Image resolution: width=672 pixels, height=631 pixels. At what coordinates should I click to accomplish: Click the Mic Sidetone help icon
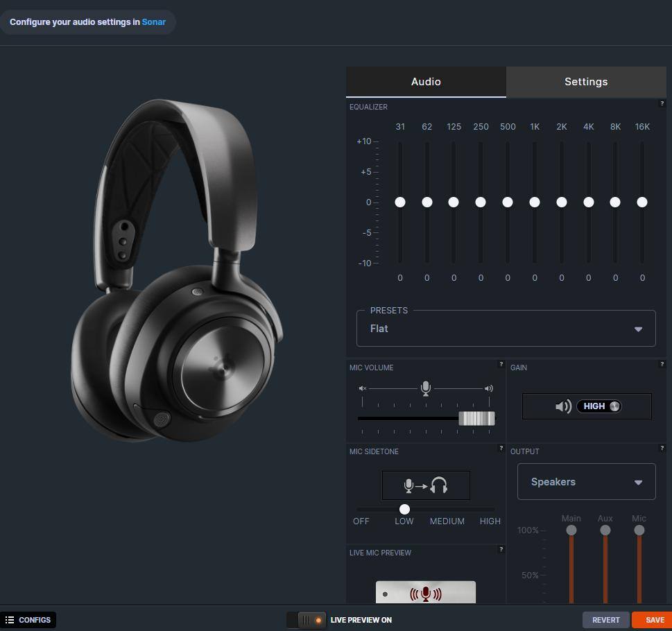coord(501,448)
